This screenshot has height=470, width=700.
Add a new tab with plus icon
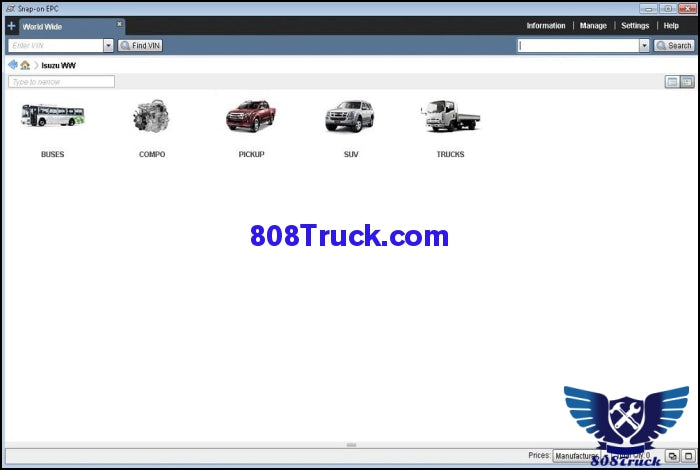(11, 26)
